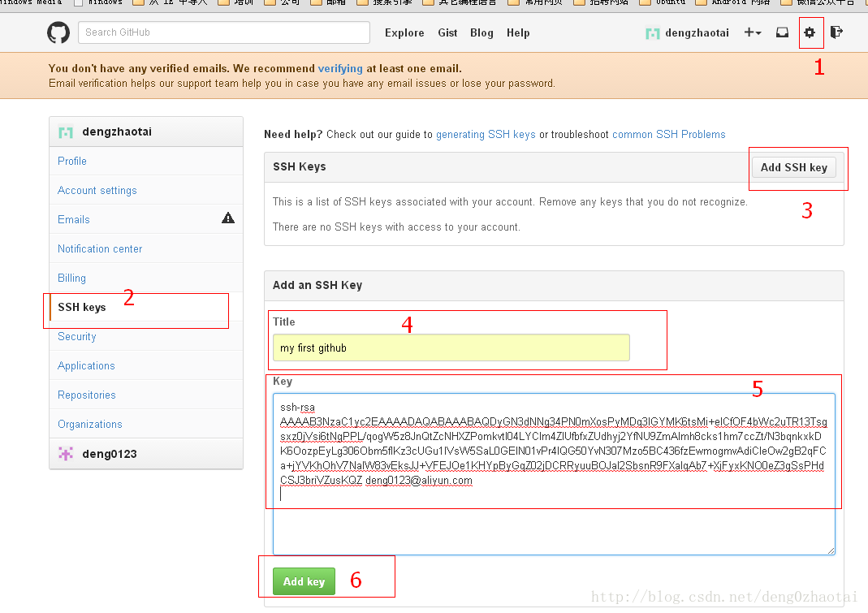Grab the Key textarea resize handle
The height and width of the screenshot is (613, 868).
[x=831, y=550]
